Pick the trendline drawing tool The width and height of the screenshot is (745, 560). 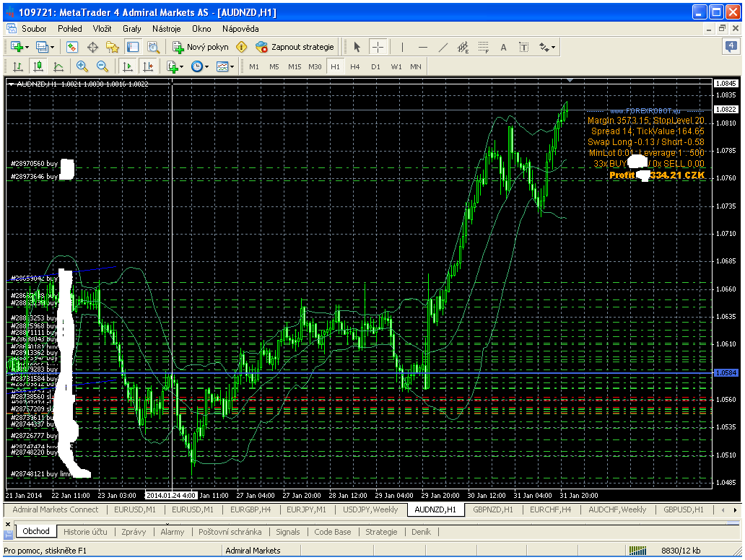(443, 47)
